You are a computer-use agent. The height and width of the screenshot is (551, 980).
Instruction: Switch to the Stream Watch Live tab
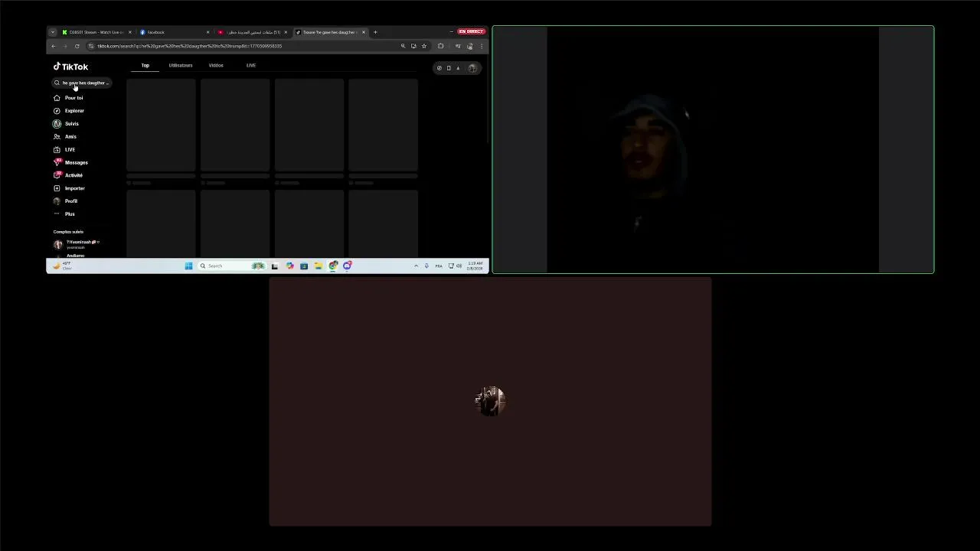point(96,32)
